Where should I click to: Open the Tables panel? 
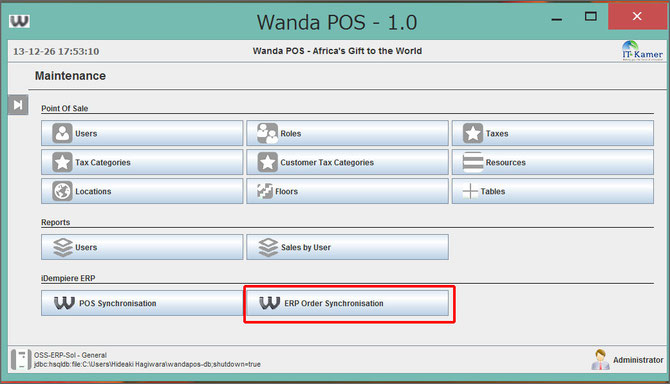pos(553,191)
